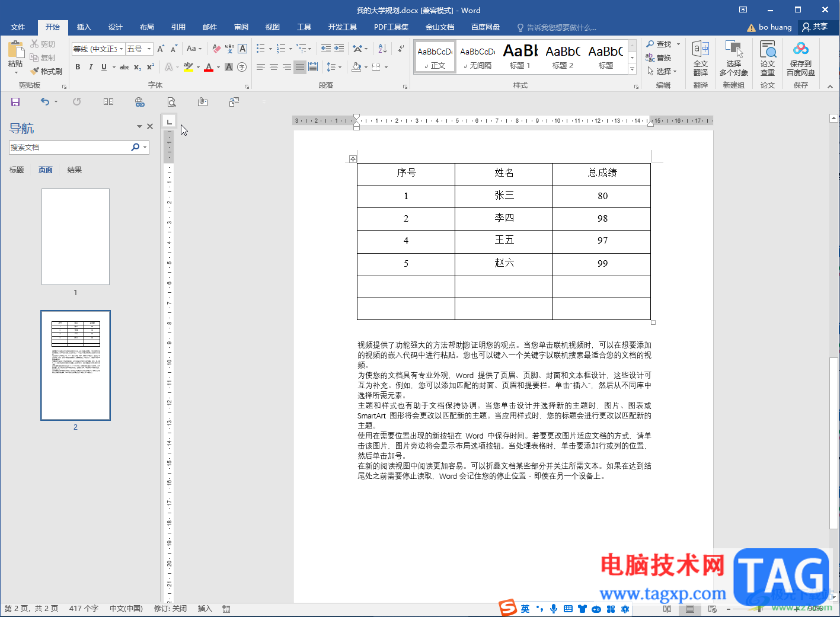
Task: Switch to print layout view in status bar
Action: [690, 609]
